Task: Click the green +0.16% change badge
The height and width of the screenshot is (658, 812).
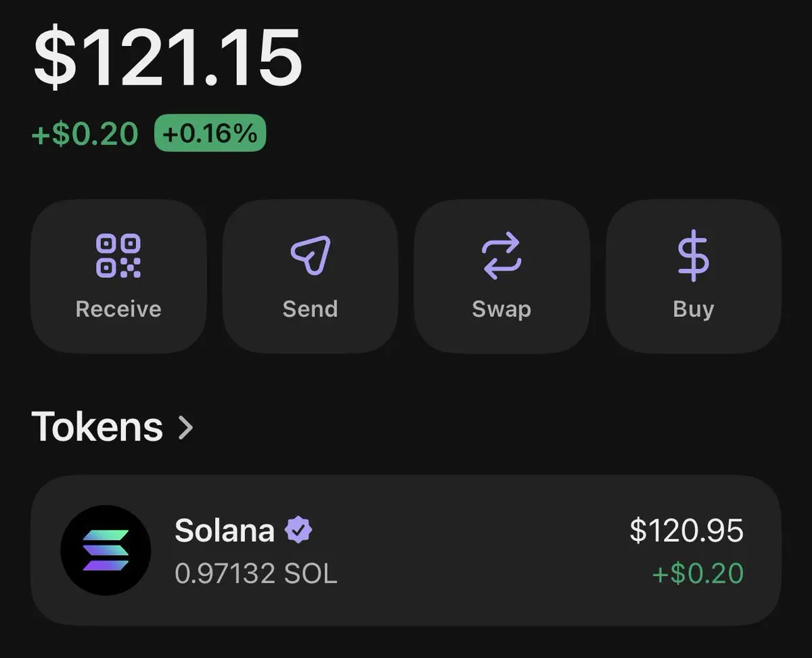Action: click(x=210, y=133)
